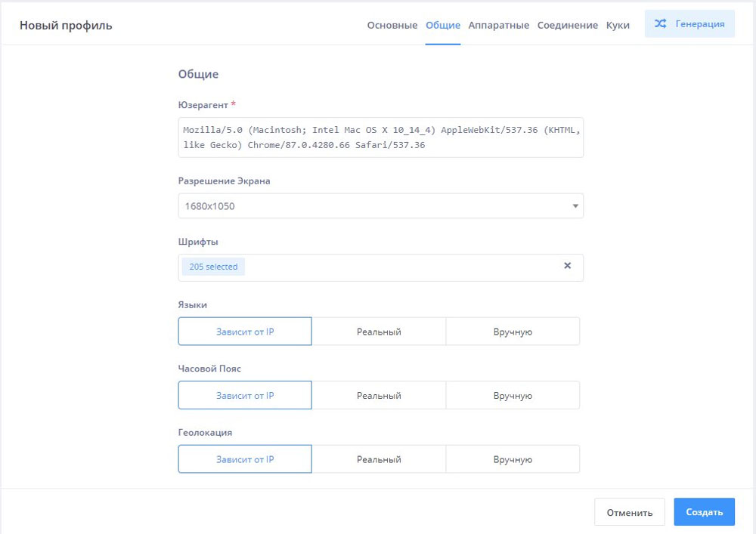Image resolution: width=756 pixels, height=534 pixels.
Task: Open the Соединение tab
Action: [568, 25]
